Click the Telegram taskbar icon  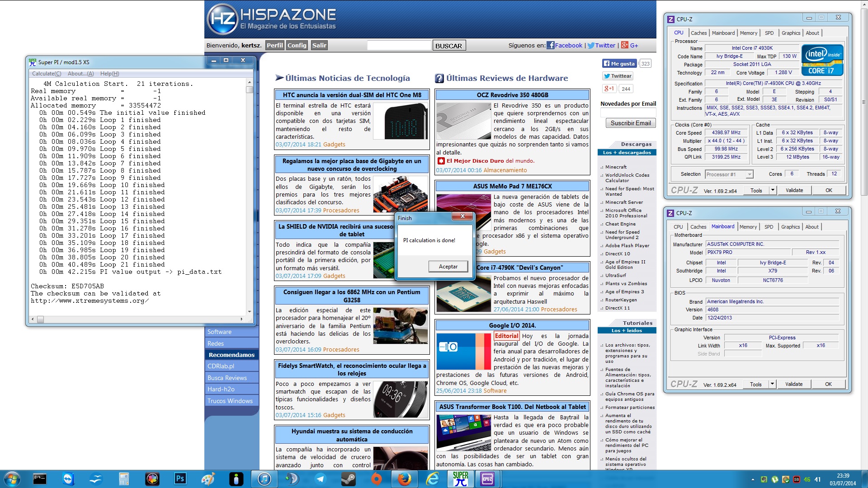[320, 479]
